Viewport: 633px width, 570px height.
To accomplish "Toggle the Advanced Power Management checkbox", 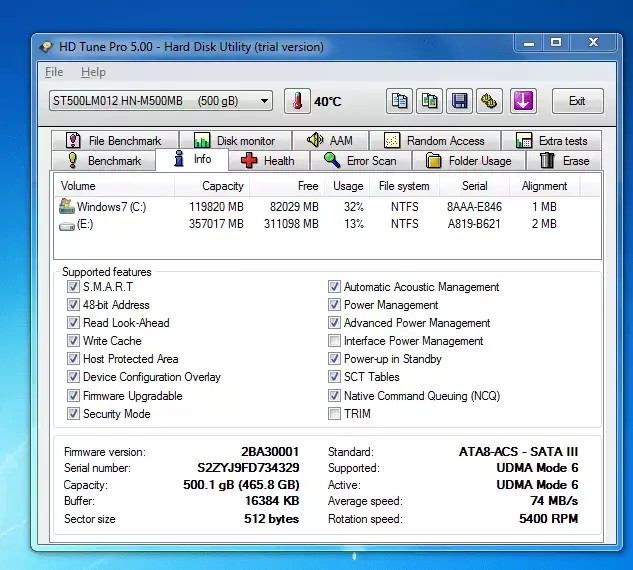I will (334, 323).
